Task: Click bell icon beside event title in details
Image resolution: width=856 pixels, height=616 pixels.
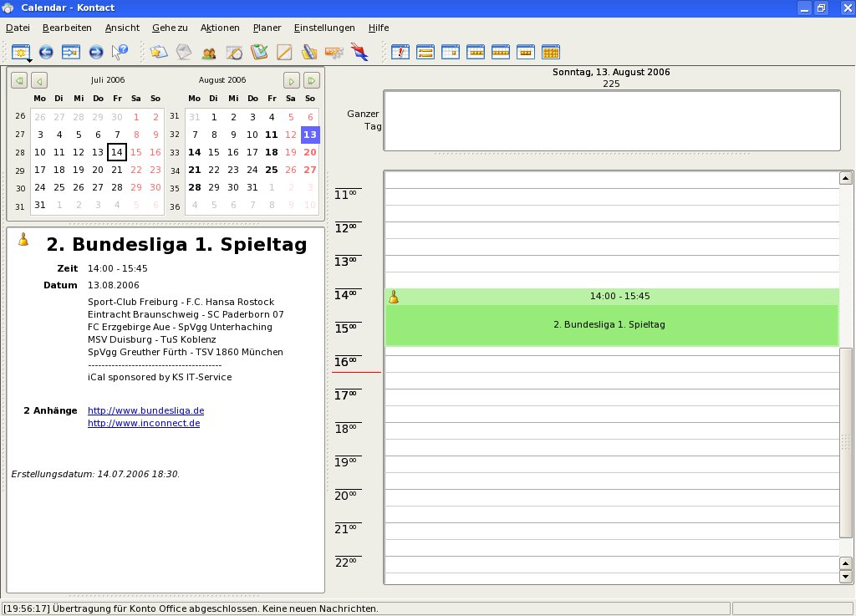Action: [x=23, y=239]
